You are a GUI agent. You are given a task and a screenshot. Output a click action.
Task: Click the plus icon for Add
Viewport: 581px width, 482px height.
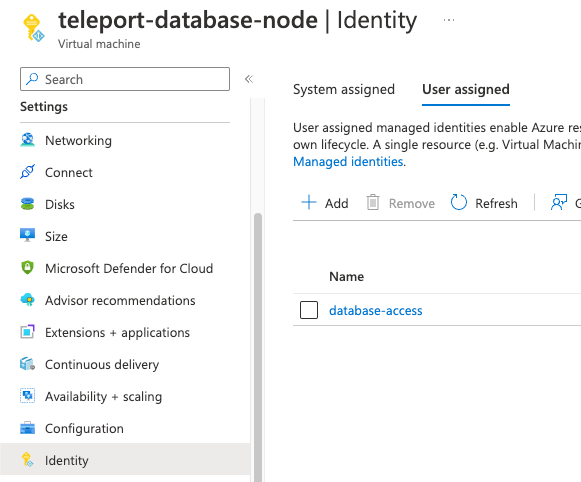(x=309, y=203)
